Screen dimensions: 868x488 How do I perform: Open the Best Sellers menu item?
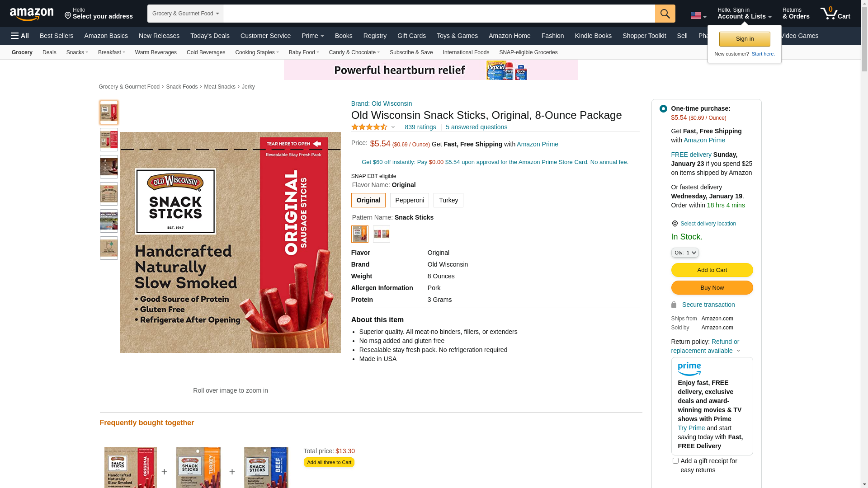click(57, 36)
